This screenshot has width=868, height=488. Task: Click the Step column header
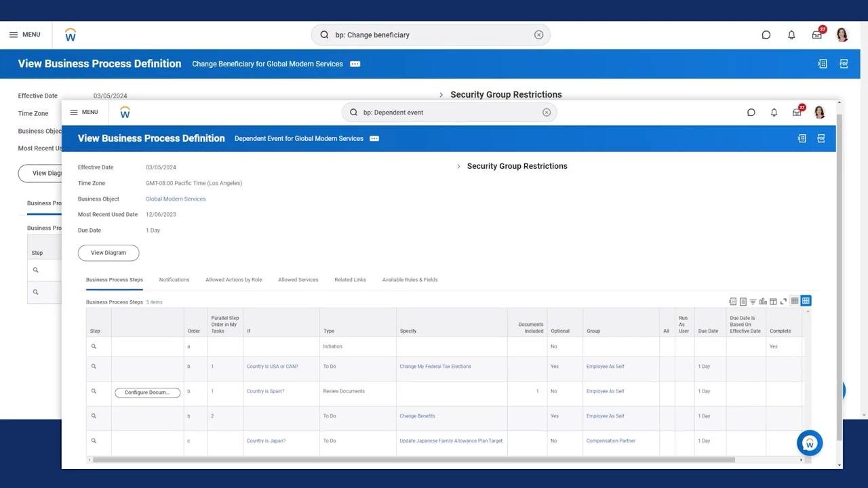tap(99, 323)
